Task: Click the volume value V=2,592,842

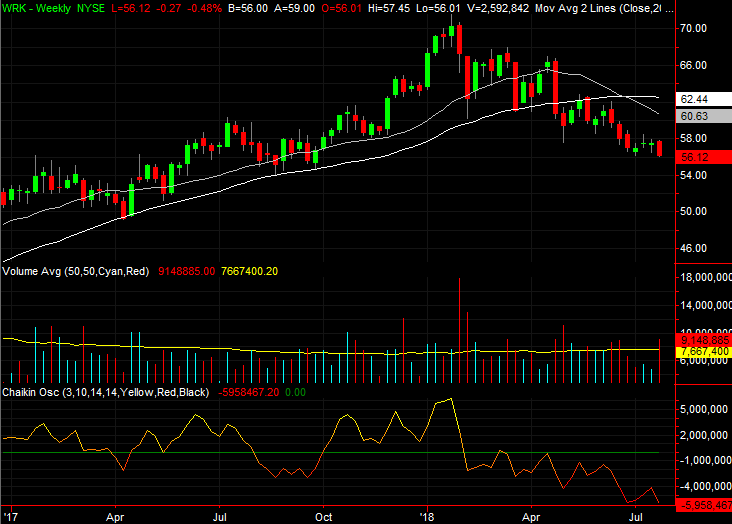Action: pos(498,8)
